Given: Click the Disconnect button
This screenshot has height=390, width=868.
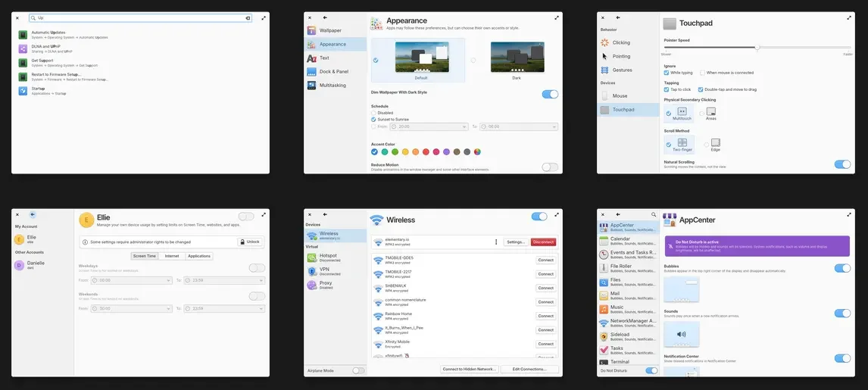Looking at the screenshot, I should (543, 242).
